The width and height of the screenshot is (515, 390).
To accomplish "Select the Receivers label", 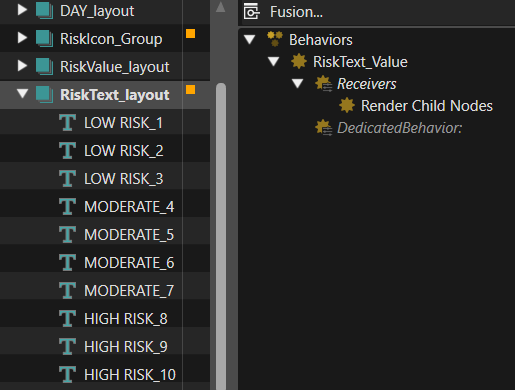I will 366,84.
